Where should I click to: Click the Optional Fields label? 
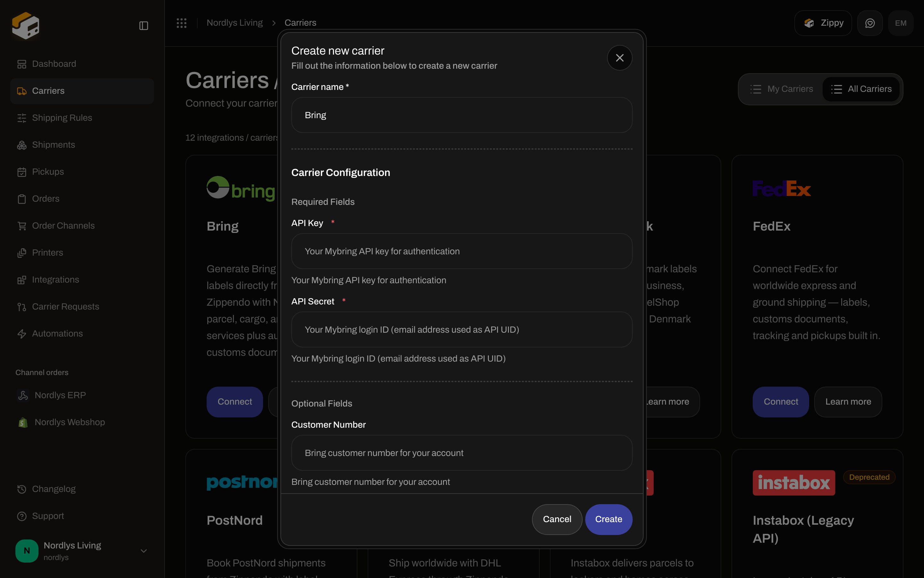tap(321, 404)
